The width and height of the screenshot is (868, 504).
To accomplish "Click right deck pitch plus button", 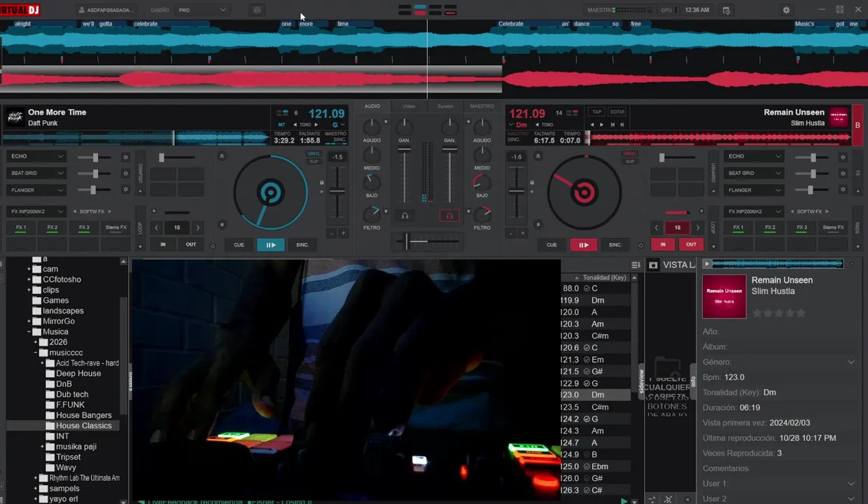I will coord(522,233).
